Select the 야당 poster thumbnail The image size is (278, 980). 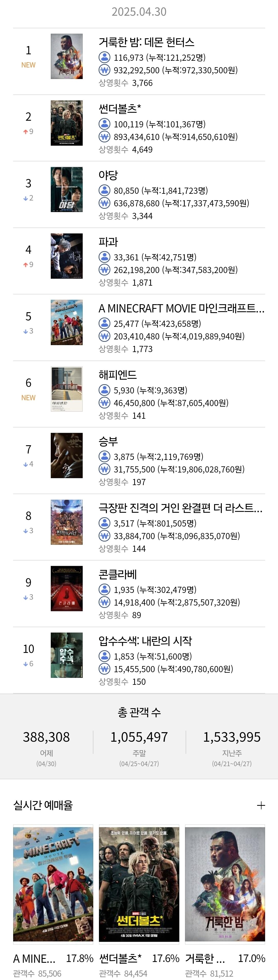[67, 189]
